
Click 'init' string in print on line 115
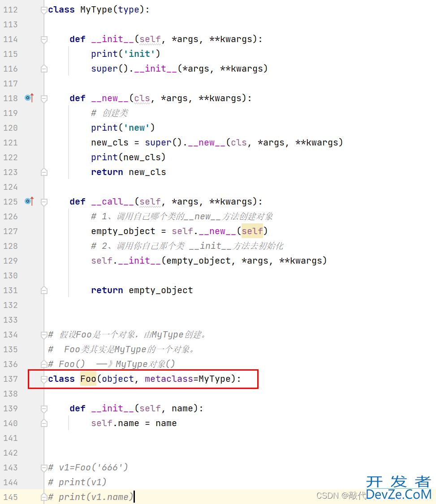pyautogui.click(x=139, y=54)
